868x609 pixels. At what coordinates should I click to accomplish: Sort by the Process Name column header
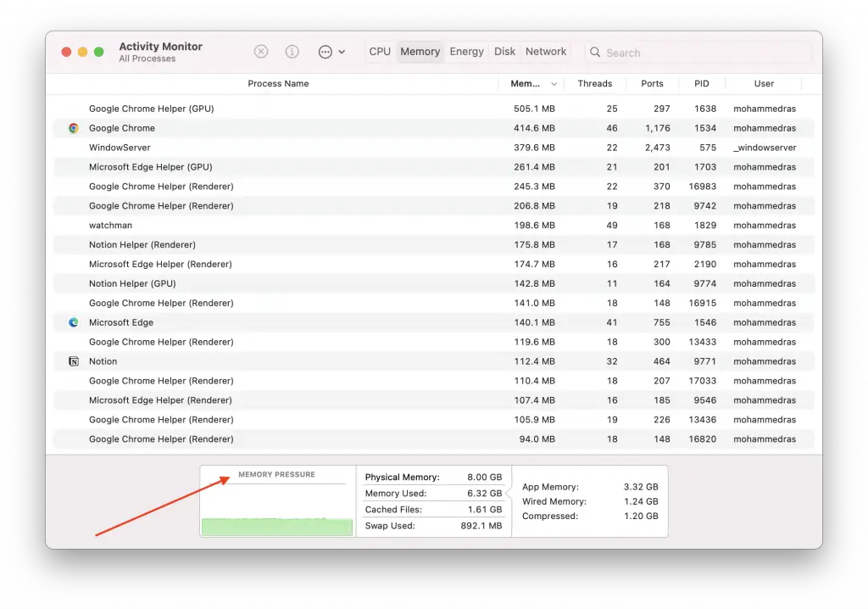(278, 84)
